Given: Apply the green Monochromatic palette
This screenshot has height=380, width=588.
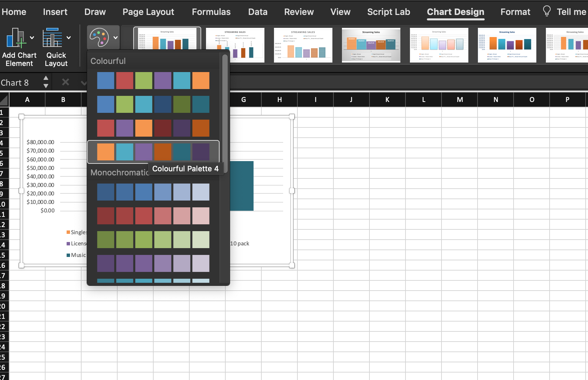Looking at the screenshot, I should click(x=153, y=240).
